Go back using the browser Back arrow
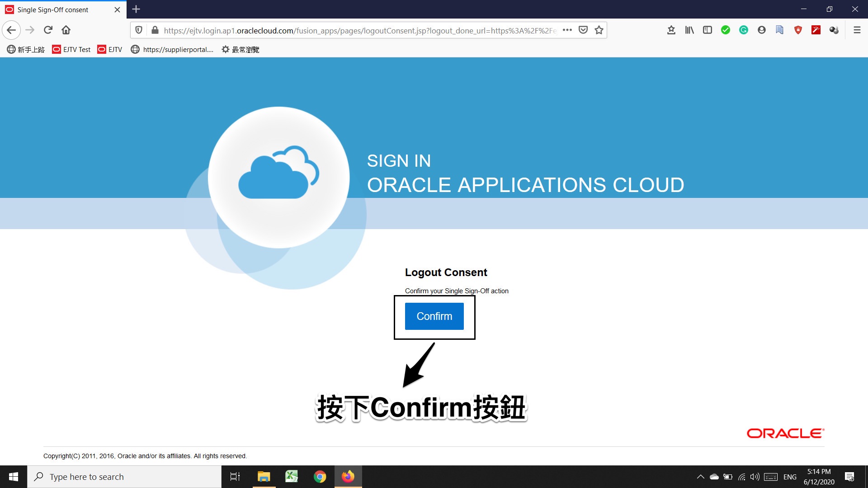Screen dimensions: 868x488 (x=11, y=30)
